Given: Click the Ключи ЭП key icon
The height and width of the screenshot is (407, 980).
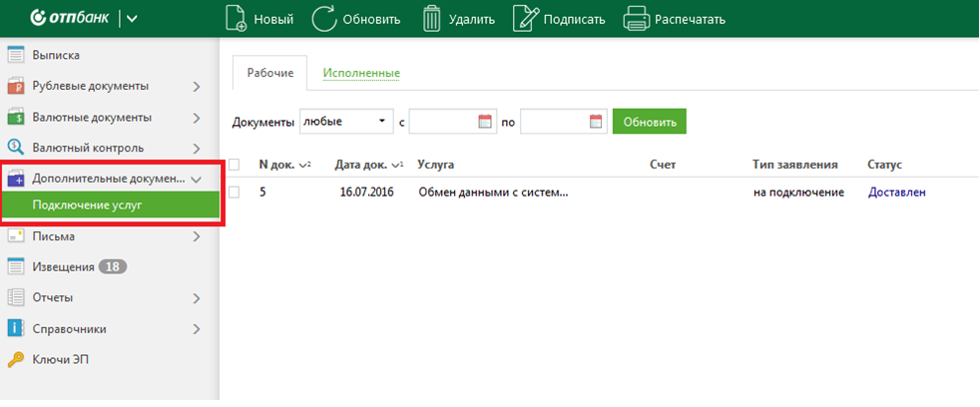Looking at the screenshot, I should click(x=15, y=359).
